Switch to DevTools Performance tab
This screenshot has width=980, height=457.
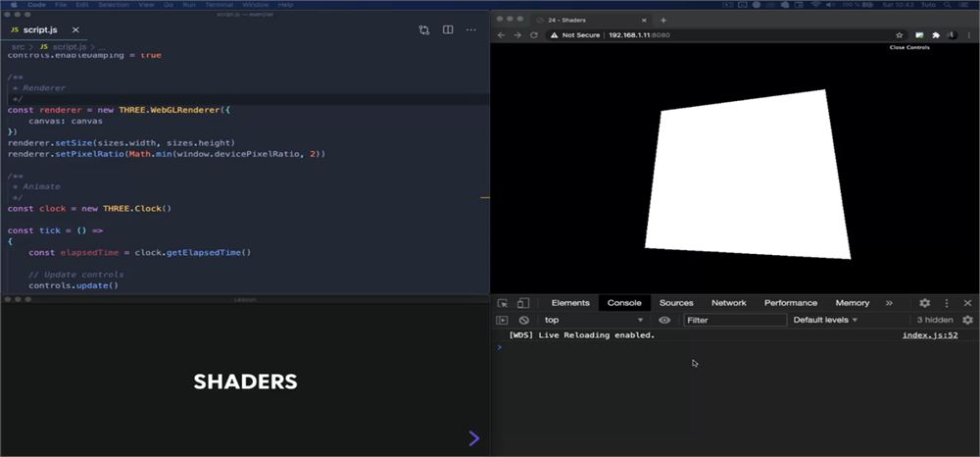tap(791, 303)
